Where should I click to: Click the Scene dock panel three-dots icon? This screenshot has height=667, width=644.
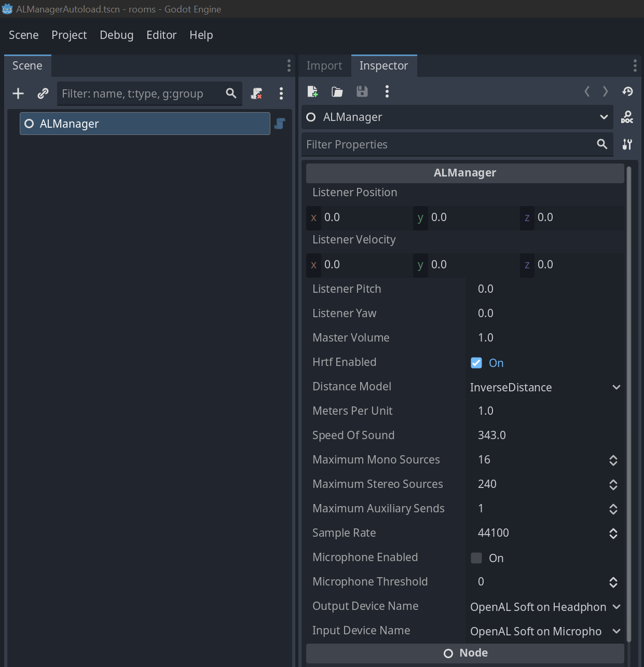(289, 65)
